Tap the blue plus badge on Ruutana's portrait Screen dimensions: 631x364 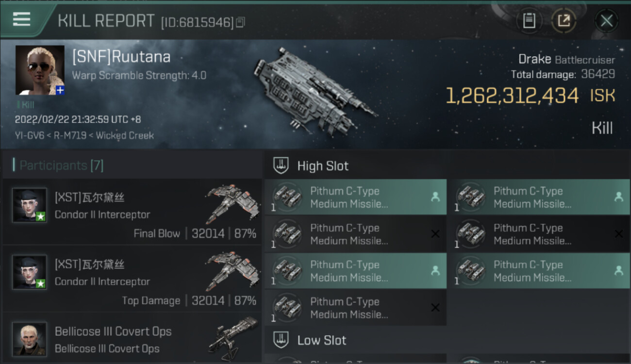click(60, 90)
